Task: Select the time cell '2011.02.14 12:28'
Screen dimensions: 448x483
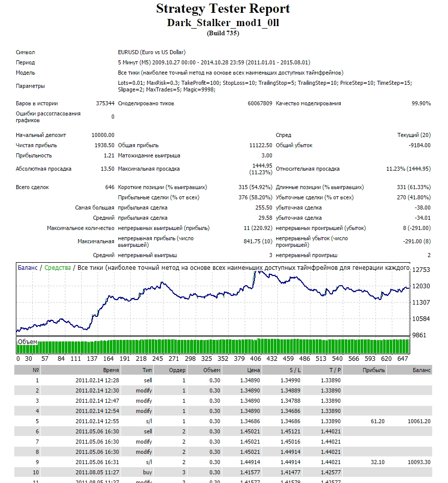Action: coord(97,380)
